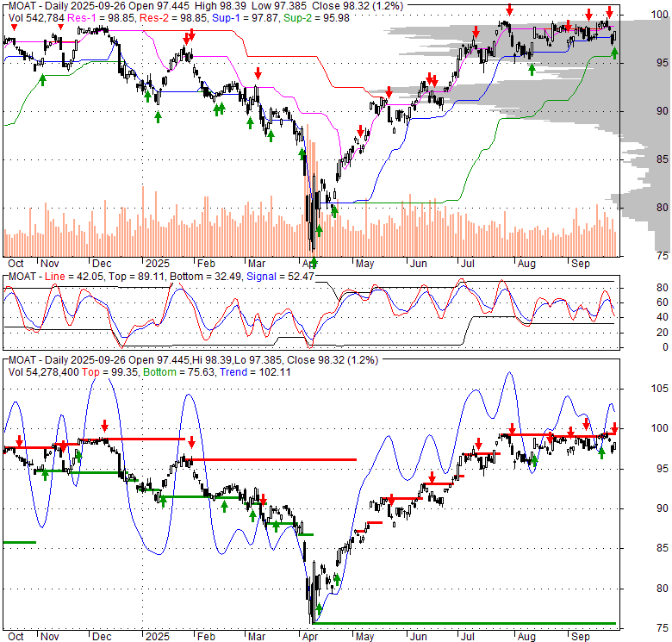Click the High 98.39 value in top header

pyautogui.click(x=221, y=6)
